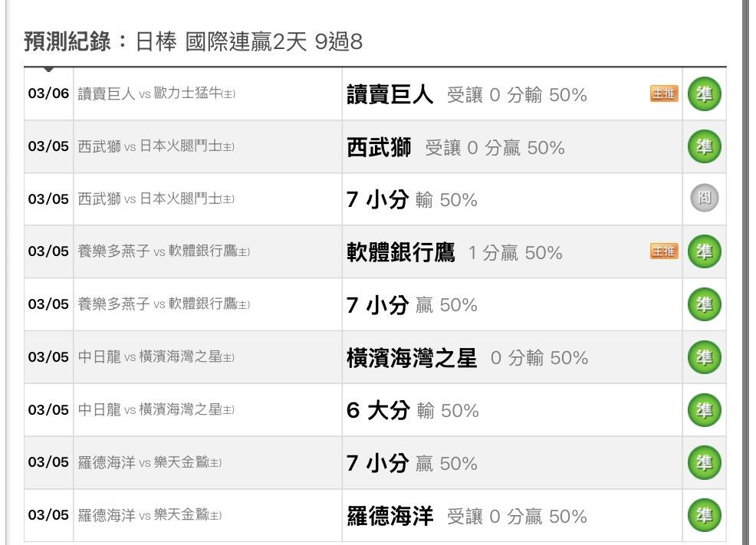Viewport: 756px width, 545px height.
Task: Select the 軟體銀行鷹 1 分贏 50% prediction
Action: 455,252
